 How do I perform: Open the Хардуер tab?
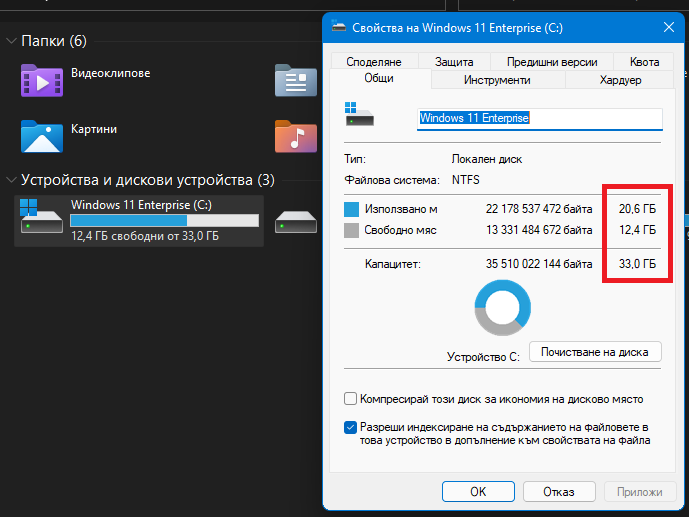[x=620, y=80]
